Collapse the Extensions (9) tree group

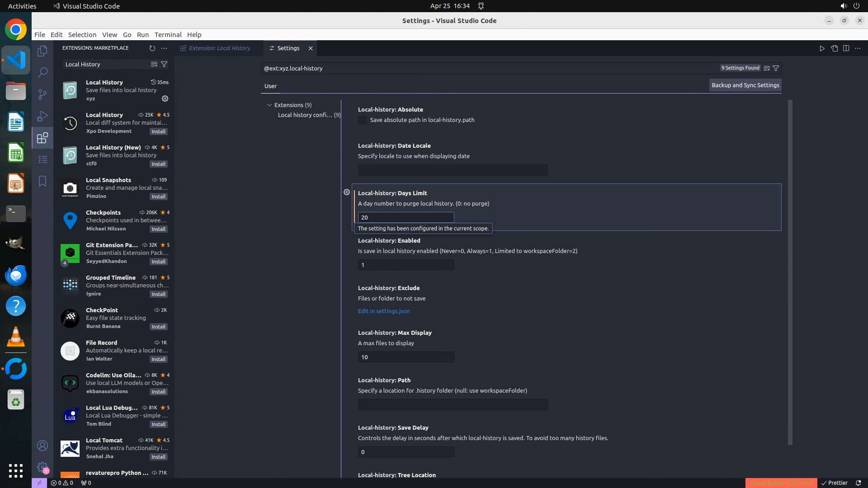click(x=269, y=105)
